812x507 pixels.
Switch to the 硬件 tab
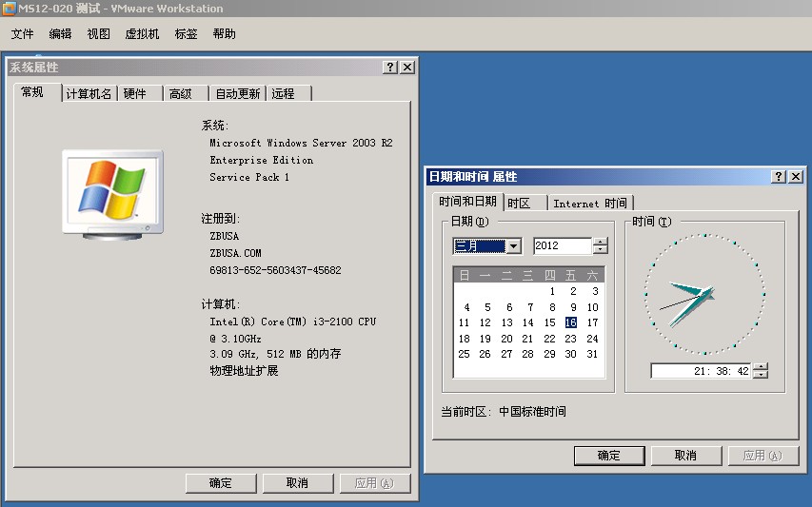[140, 93]
